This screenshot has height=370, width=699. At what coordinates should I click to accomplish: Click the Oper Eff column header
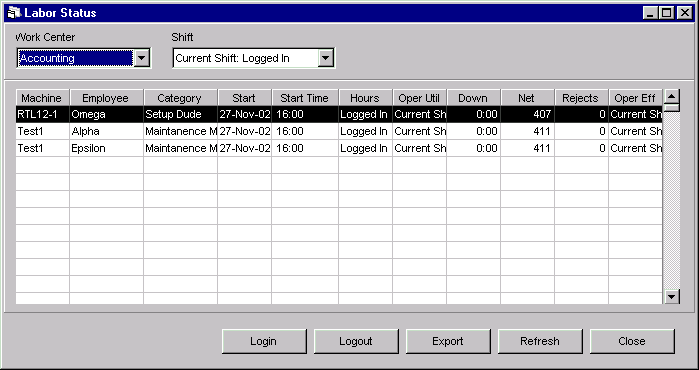point(635,98)
